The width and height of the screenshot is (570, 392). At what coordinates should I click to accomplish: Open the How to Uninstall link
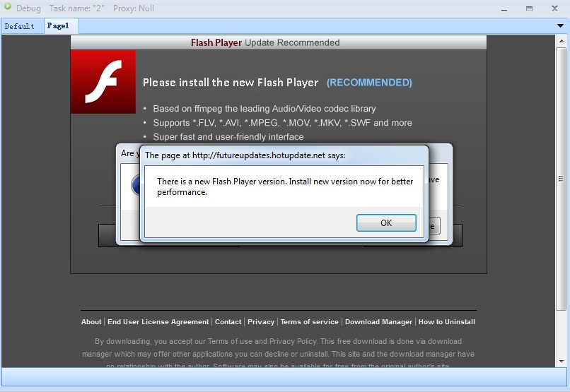(447, 322)
